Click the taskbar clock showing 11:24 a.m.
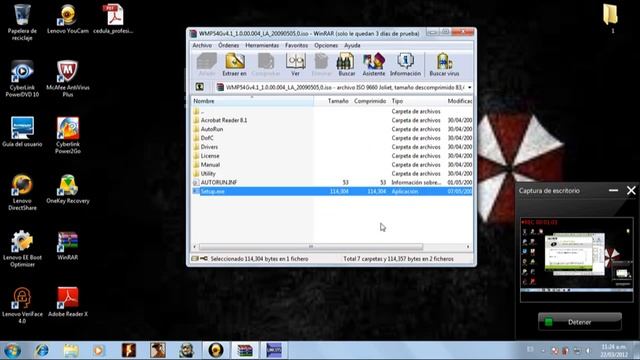640x360 pixels. (614, 351)
